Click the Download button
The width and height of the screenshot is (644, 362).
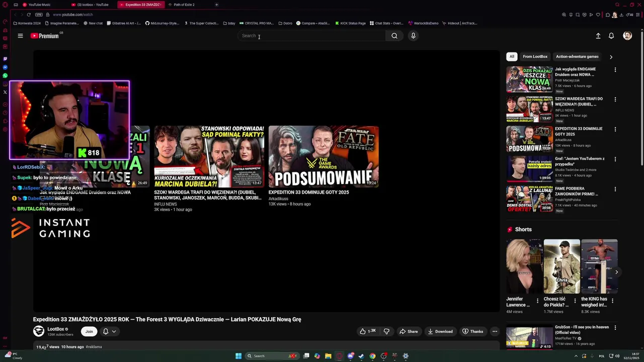pos(440,331)
